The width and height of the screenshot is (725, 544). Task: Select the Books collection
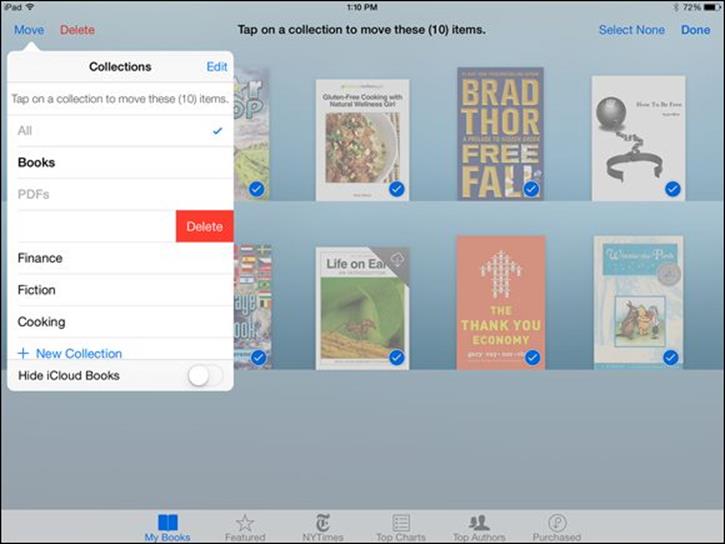pos(120,163)
